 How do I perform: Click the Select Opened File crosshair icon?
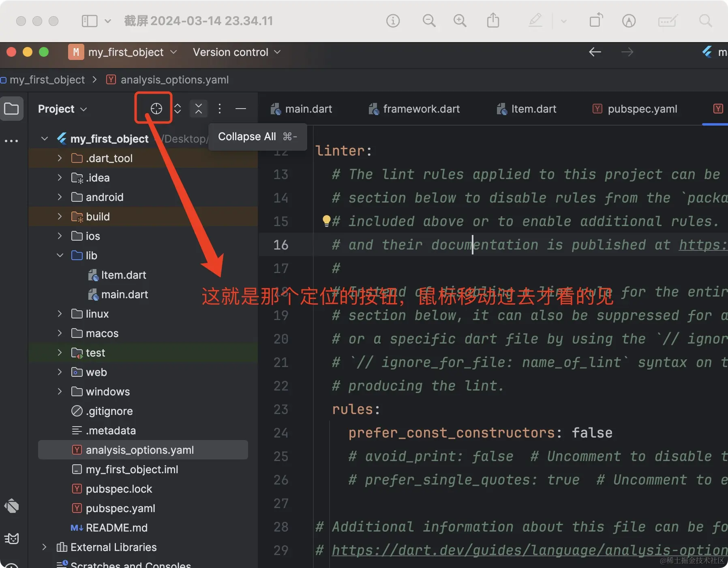pyautogui.click(x=156, y=109)
